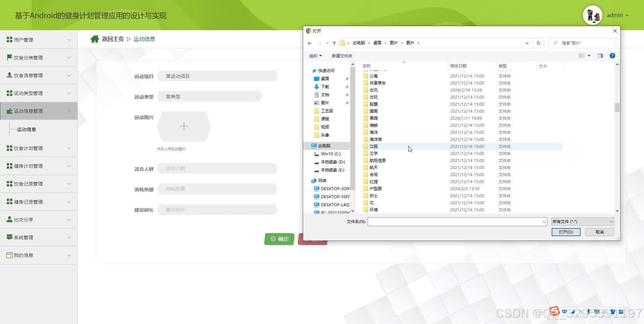Click the 用户管理 grid icon in sidebar

[x=9, y=40]
